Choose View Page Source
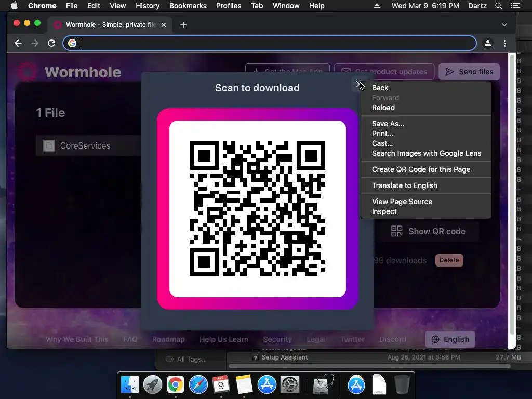Viewport: 532px width, 399px height. point(402,202)
